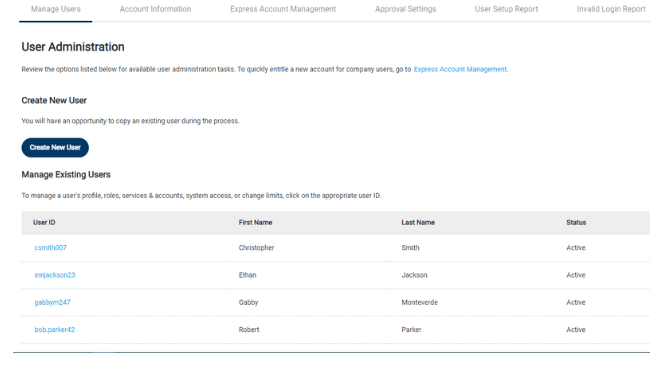Open Express Account Management tab

283,9
